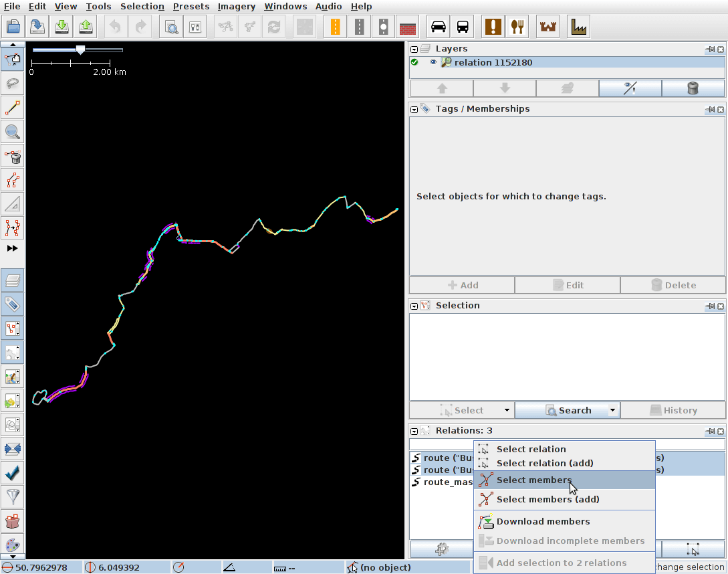This screenshot has width=728, height=574.
Task: Open the File menu
Action: pyautogui.click(x=12, y=7)
